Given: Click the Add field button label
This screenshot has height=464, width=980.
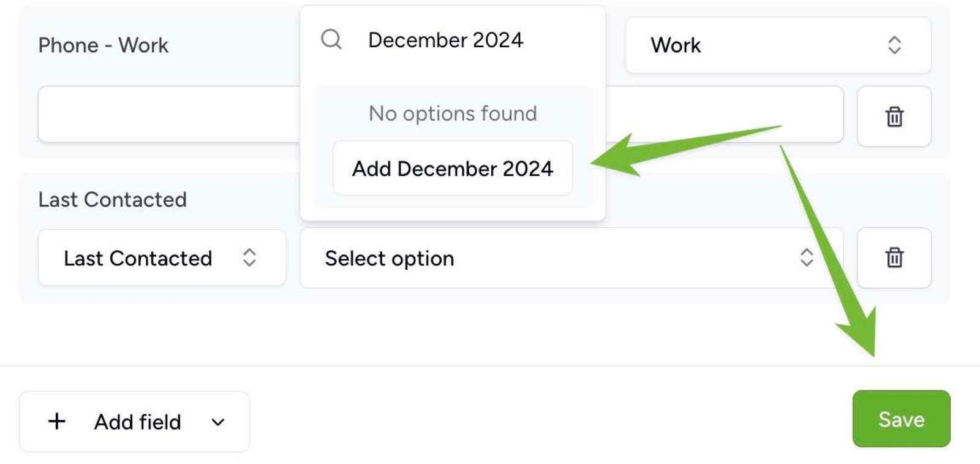Looking at the screenshot, I should [137, 422].
